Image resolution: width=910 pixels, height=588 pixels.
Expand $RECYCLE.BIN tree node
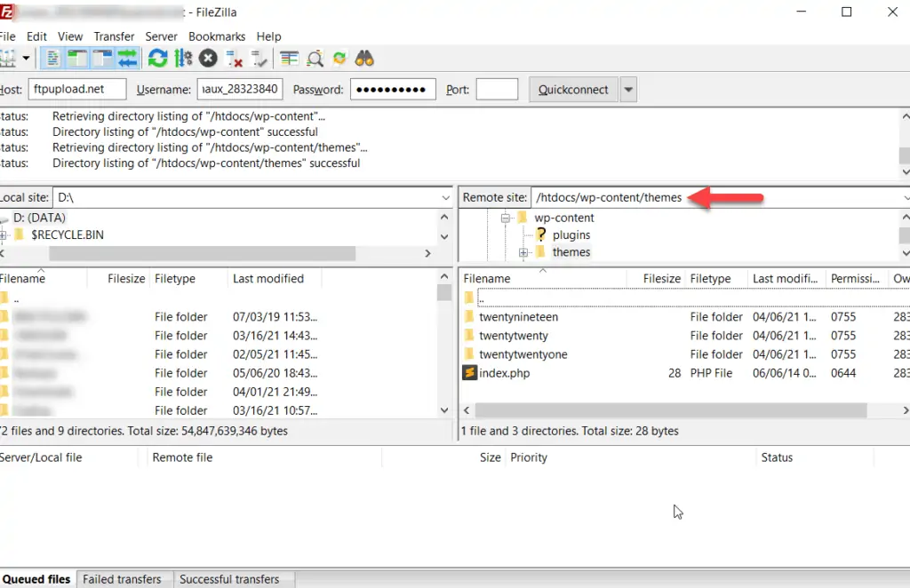click(x=3, y=234)
